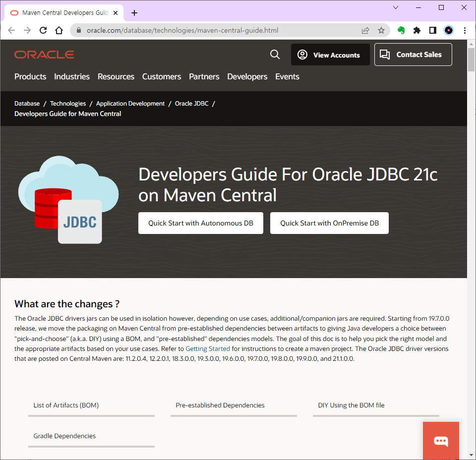Screen dimensions: 476x460
Task: Open a new browser tab
Action: click(134, 13)
